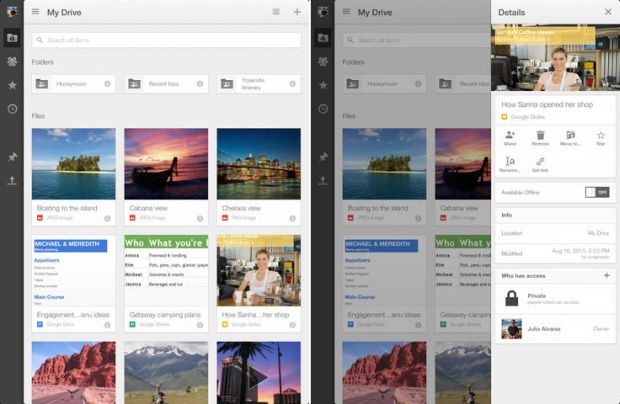Image resolution: width=620 pixels, height=404 pixels.
Task: Show info for Cabana view on left screen
Action: (200, 218)
